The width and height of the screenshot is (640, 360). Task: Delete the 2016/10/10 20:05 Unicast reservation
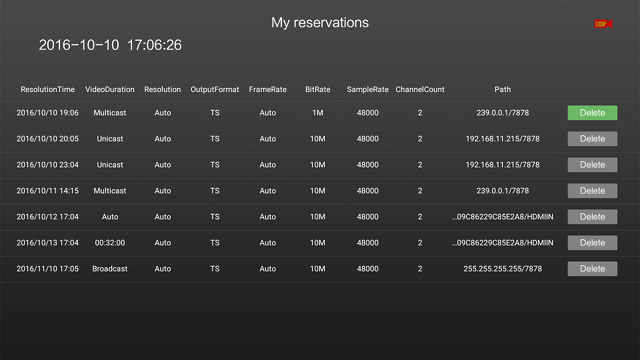(x=592, y=139)
